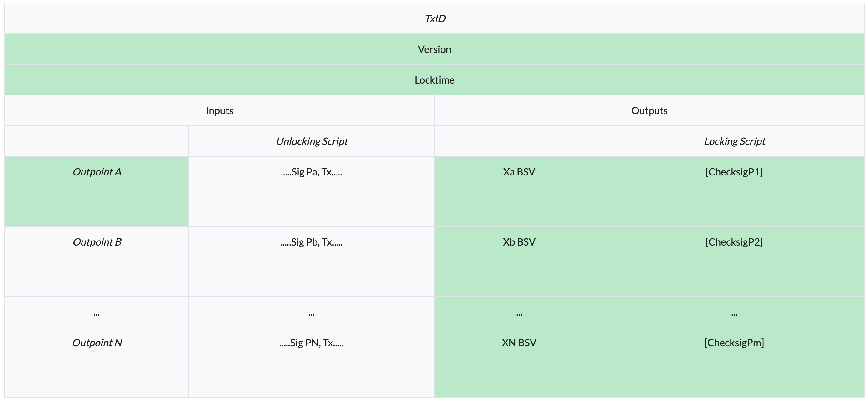This screenshot has height=401, width=868.
Task: Click the Unlocking Script header cell
Action: click(311, 141)
